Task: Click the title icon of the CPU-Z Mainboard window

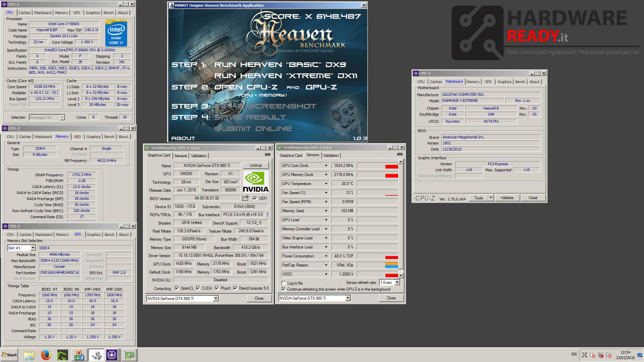Action: coord(416,73)
